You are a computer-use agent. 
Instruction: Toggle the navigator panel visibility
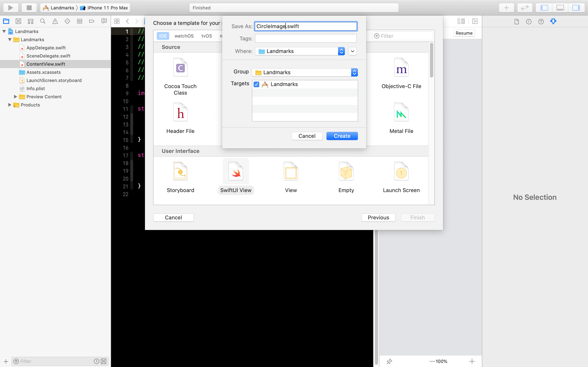tap(544, 8)
